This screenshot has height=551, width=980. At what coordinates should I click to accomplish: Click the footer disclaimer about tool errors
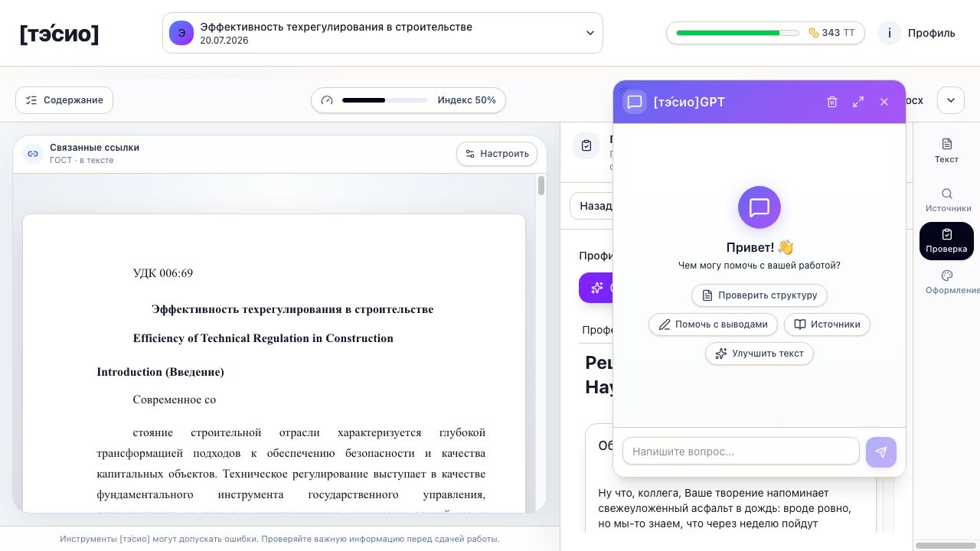[x=279, y=539]
